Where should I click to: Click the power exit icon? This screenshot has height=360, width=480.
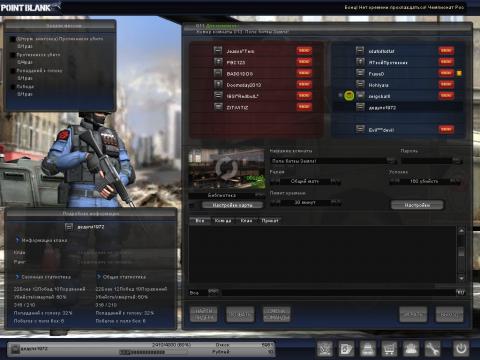[x=461, y=349]
